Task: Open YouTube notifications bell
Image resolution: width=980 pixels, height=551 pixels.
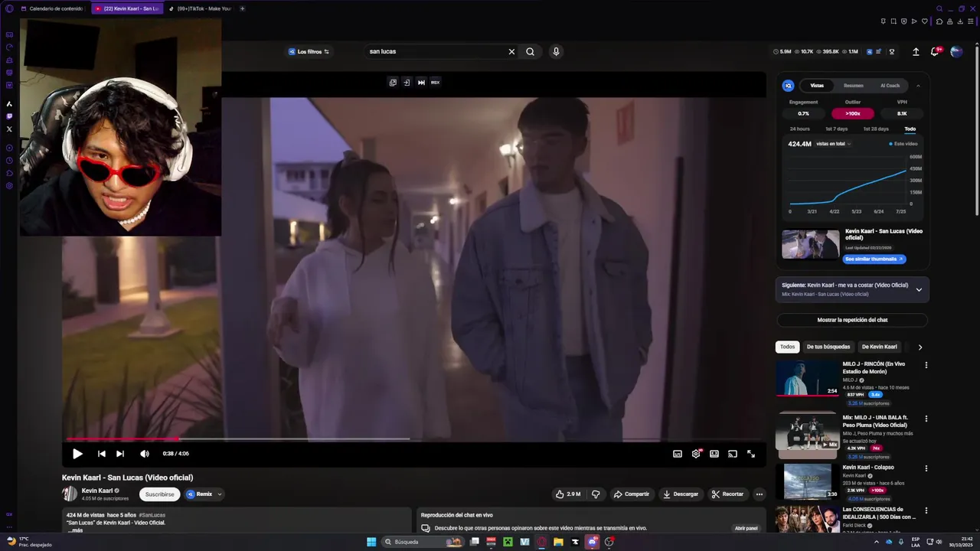Action: click(935, 51)
